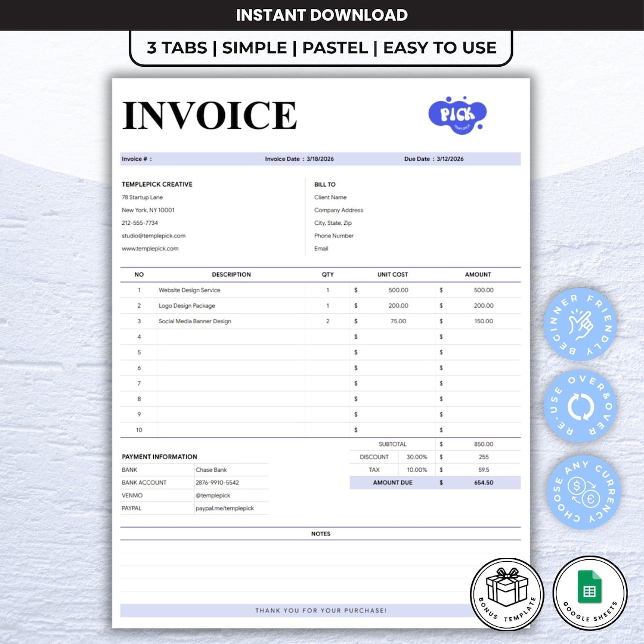Click the 3 TABS SIMPLE PASTEL heading
This screenshot has width=644, height=644.
pyautogui.click(x=321, y=48)
